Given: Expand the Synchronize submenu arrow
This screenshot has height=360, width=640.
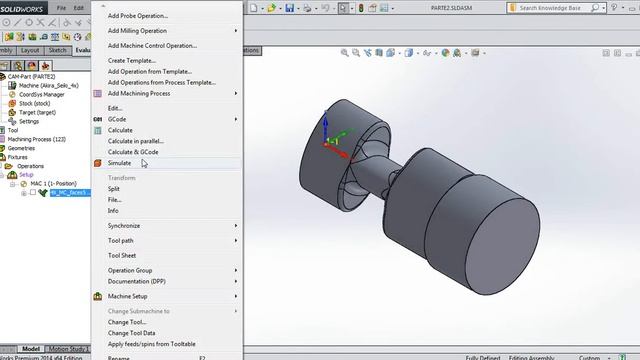Looking at the screenshot, I should pos(236,226).
